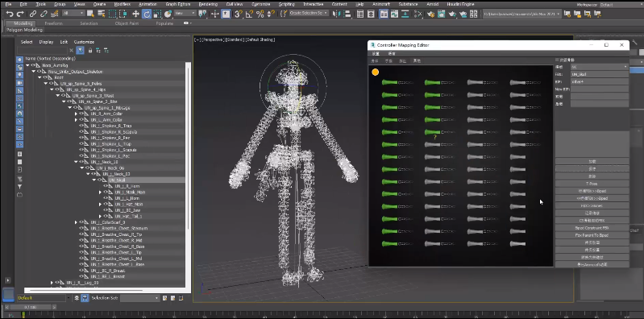Expand UN_L_Arm_Collar tree node
Image resolution: width=644 pixels, height=319 pixels.
[76, 120]
